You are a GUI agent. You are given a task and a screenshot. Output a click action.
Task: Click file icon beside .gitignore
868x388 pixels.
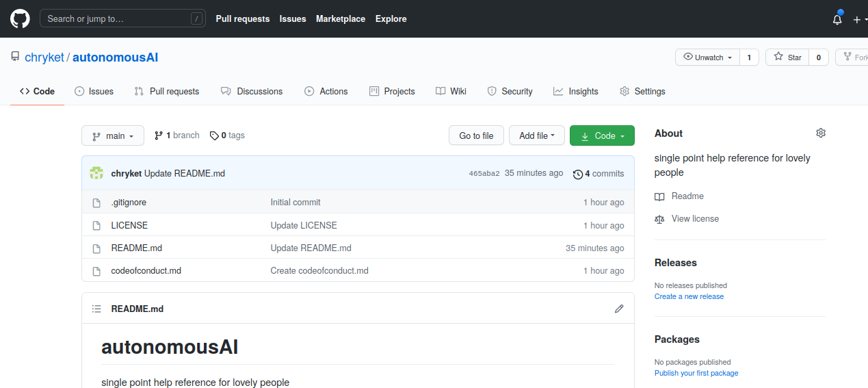point(96,203)
